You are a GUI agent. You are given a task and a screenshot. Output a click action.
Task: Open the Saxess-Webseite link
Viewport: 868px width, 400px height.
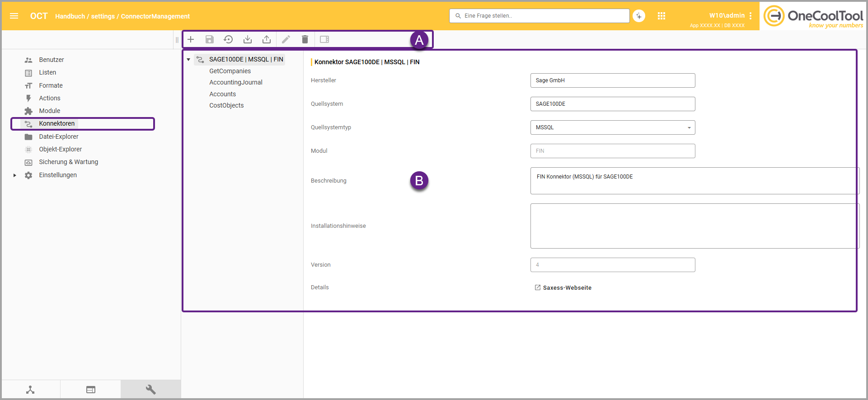tap(567, 287)
